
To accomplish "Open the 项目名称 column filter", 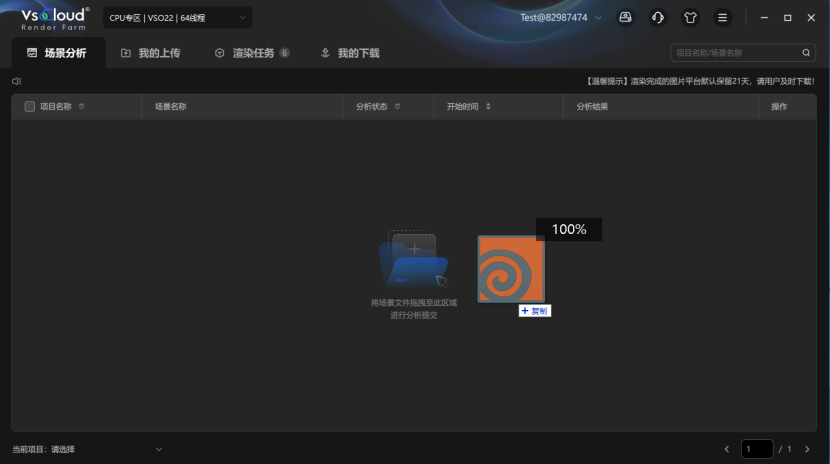I will tap(81, 106).
